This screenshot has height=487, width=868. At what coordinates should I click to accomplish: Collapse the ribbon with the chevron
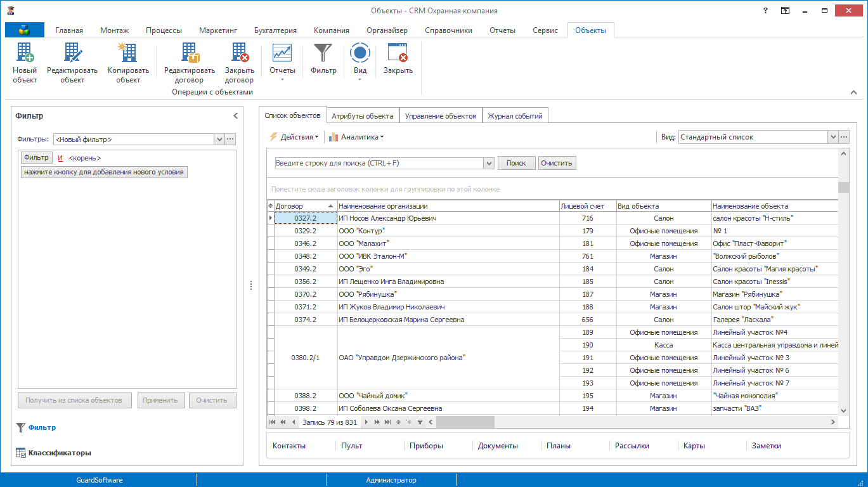click(x=853, y=93)
